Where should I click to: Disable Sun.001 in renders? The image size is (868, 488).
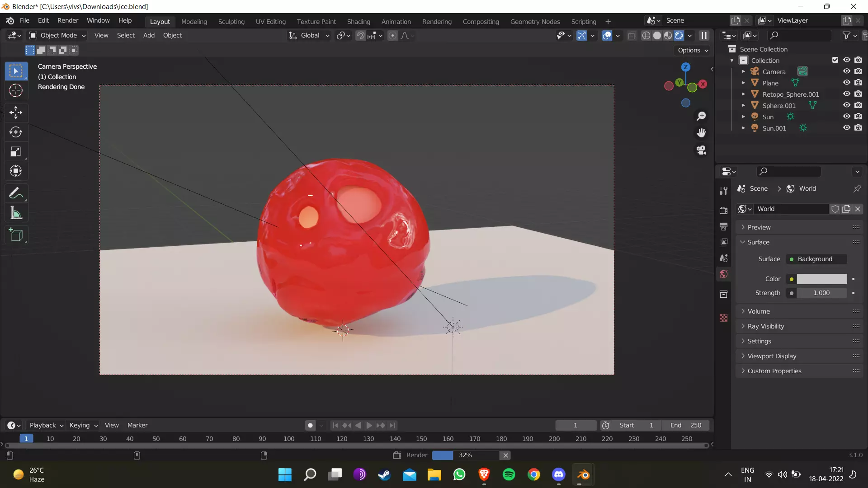[858, 128]
